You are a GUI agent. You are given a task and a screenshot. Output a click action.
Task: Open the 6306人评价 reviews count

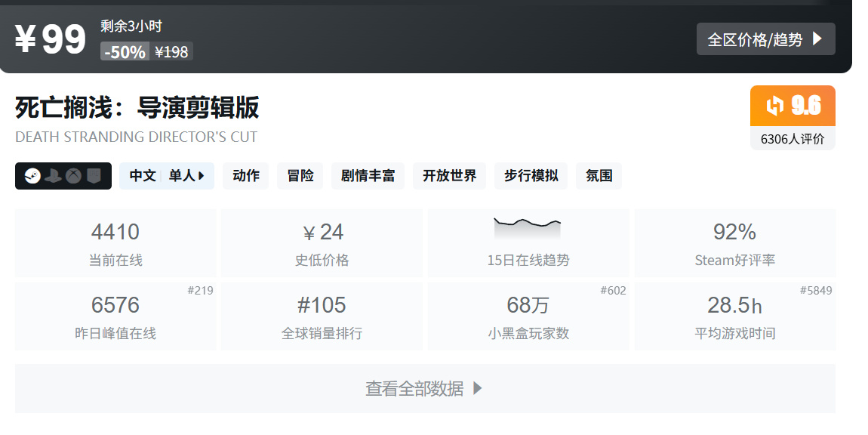(793, 138)
